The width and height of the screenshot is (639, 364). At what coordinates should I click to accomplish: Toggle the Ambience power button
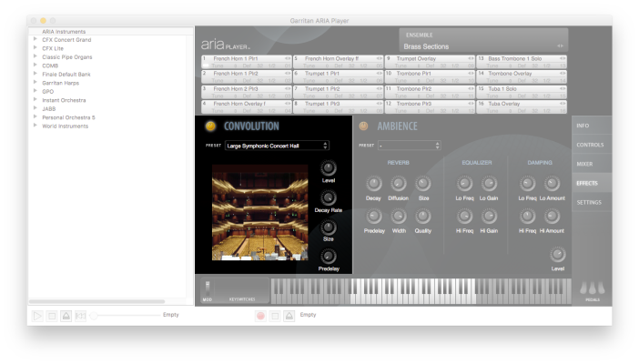coord(363,126)
